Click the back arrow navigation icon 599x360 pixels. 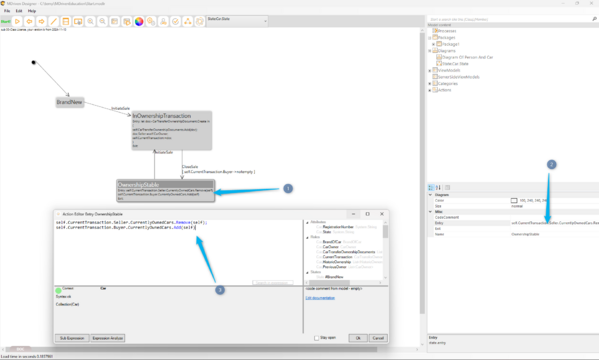point(29,21)
